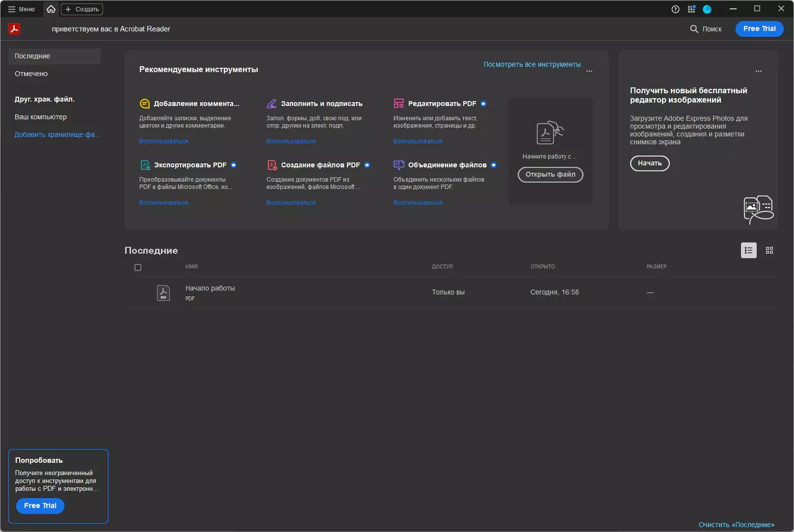
Task: Click the Начать button
Action: point(649,163)
